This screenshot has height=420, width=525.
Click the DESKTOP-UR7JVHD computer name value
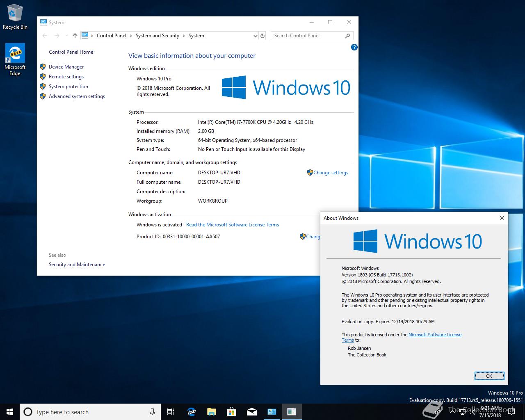point(219,173)
